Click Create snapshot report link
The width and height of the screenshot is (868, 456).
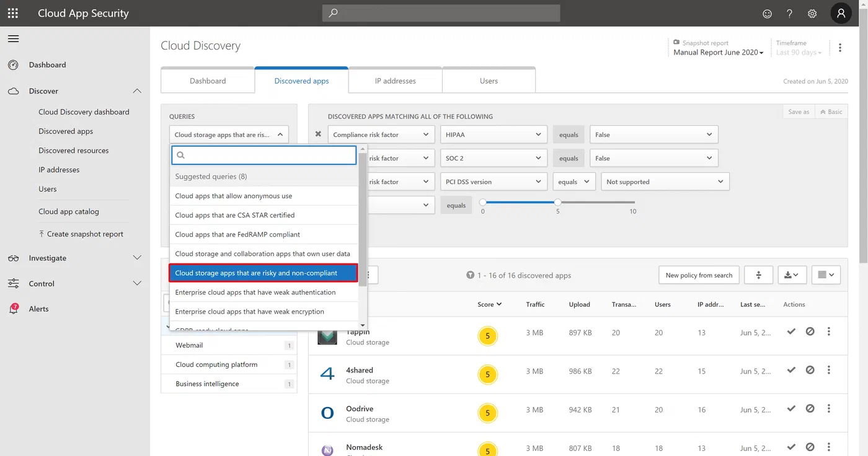pos(81,234)
